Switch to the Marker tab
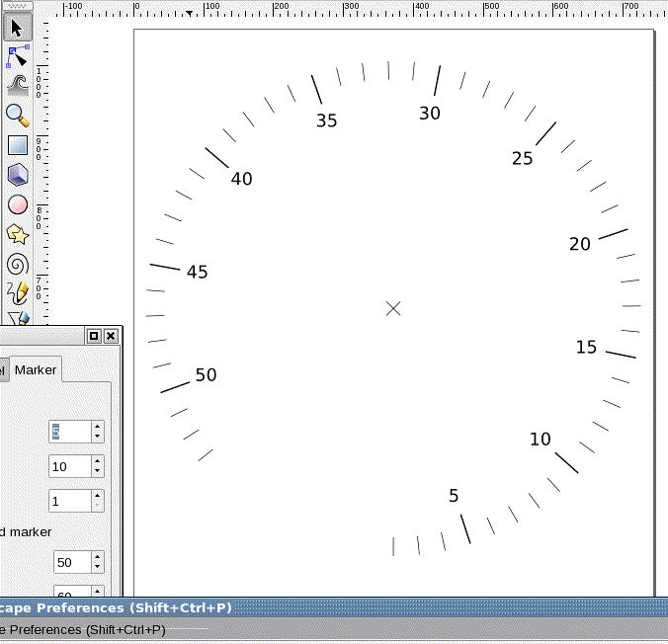Screen dimensions: 668x644 point(36,369)
